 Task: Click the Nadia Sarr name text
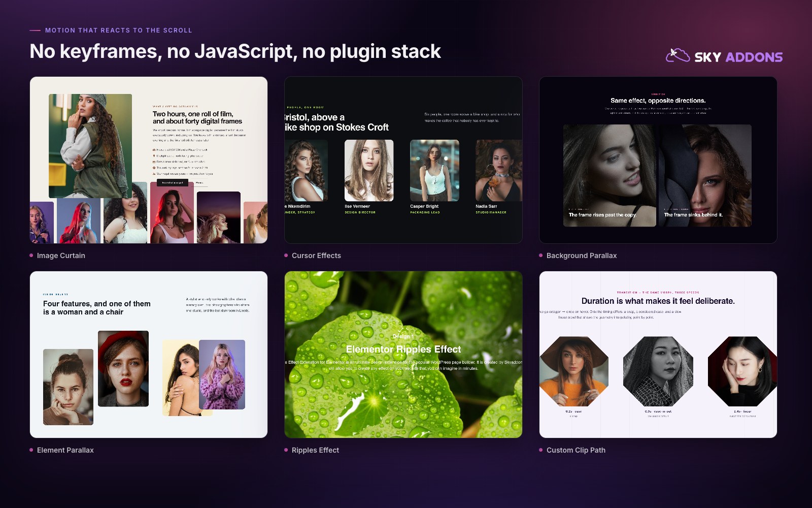pos(486,206)
